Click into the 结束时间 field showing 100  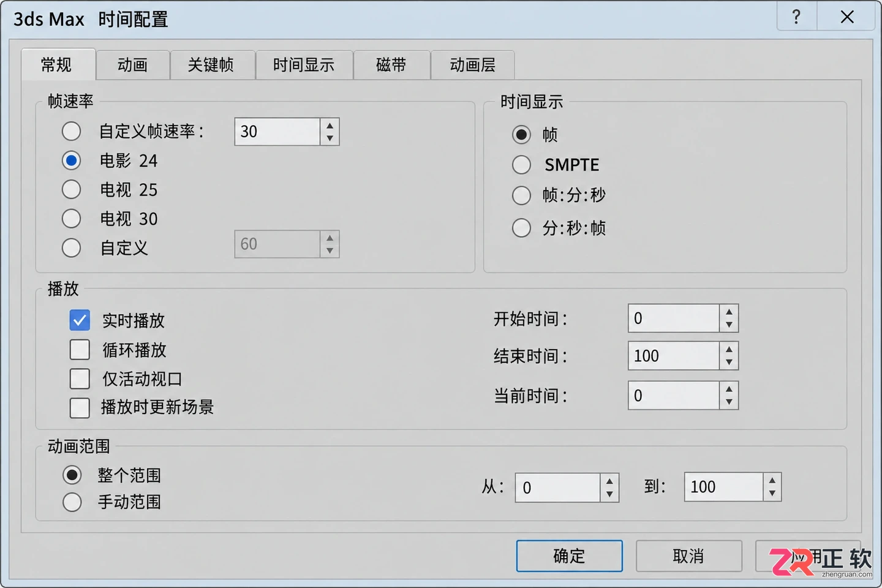click(674, 356)
